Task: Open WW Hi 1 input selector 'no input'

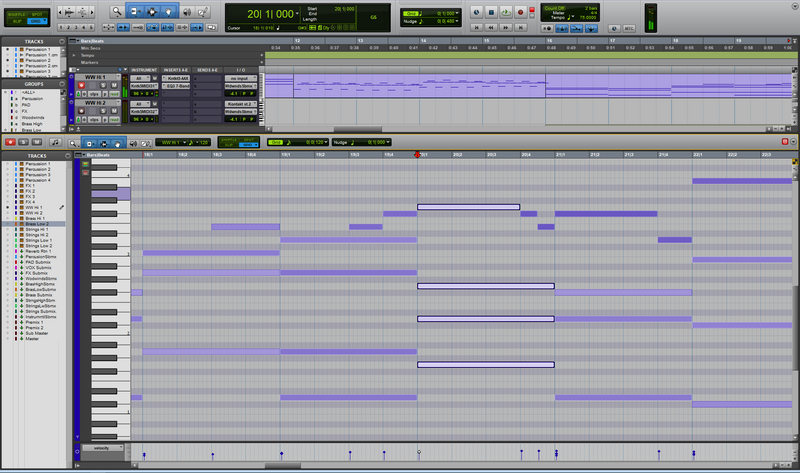Action: tap(240, 79)
